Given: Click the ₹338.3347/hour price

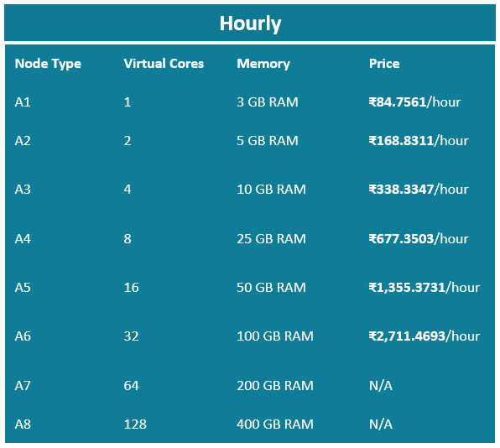Looking at the screenshot, I should (419, 190).
